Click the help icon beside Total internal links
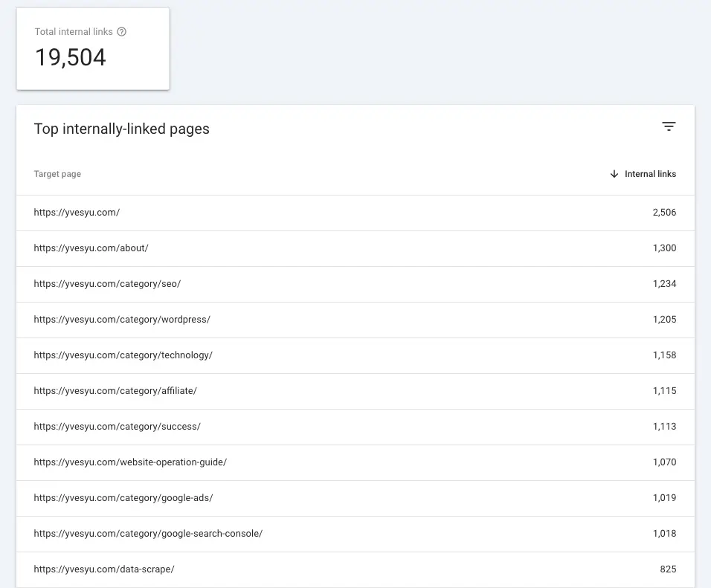 [122, 32]
